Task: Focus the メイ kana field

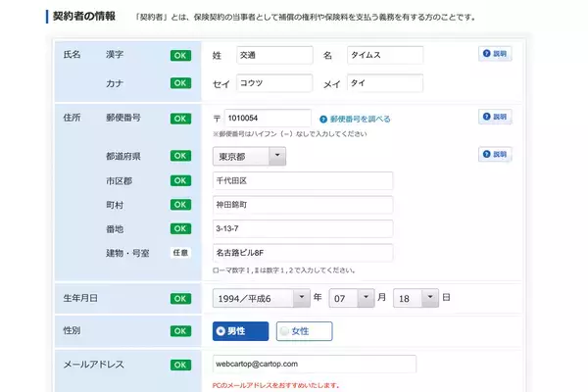Action: click(382, 83)
